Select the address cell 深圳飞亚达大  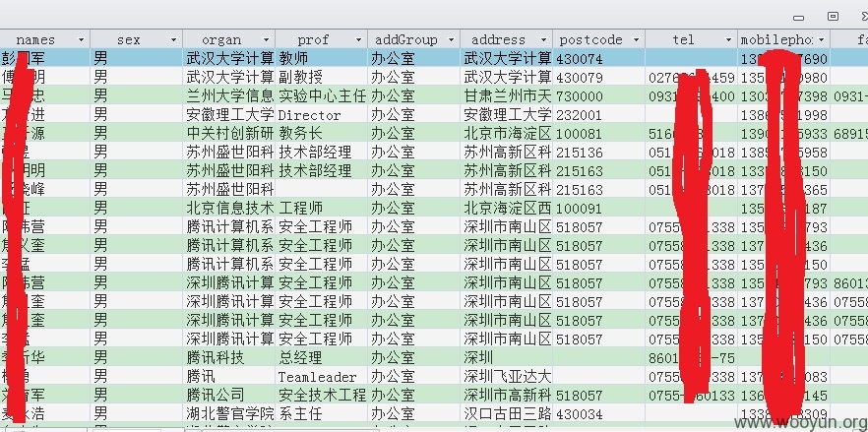tap(506, 377)
